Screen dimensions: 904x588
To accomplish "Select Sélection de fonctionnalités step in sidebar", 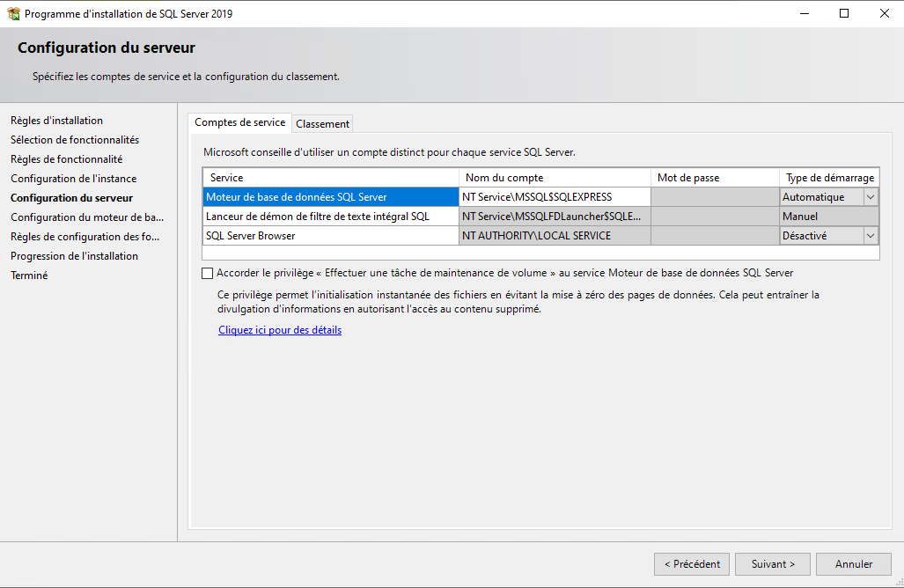I will tap(75, 140).
